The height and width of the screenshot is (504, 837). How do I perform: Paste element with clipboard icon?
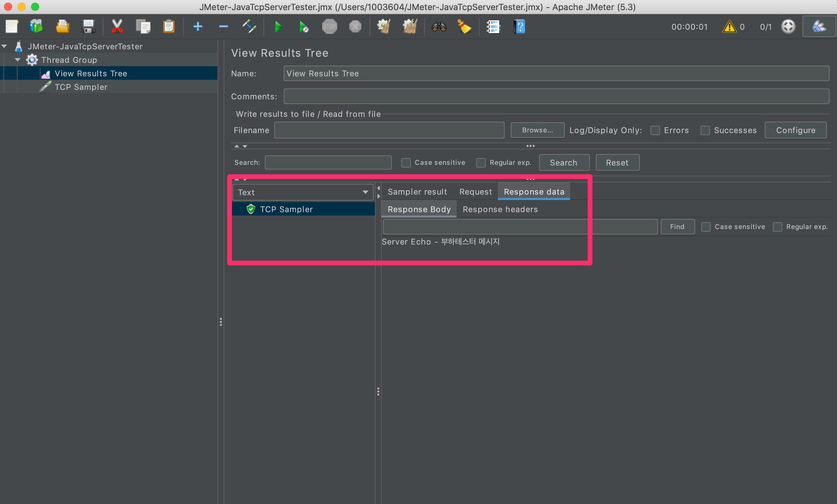pos(169,26)
